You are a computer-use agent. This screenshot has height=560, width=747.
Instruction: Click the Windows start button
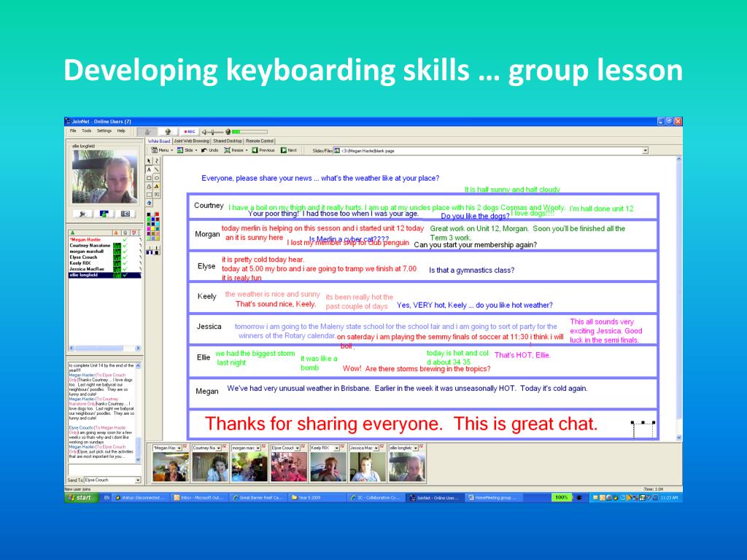coord(81,497)
